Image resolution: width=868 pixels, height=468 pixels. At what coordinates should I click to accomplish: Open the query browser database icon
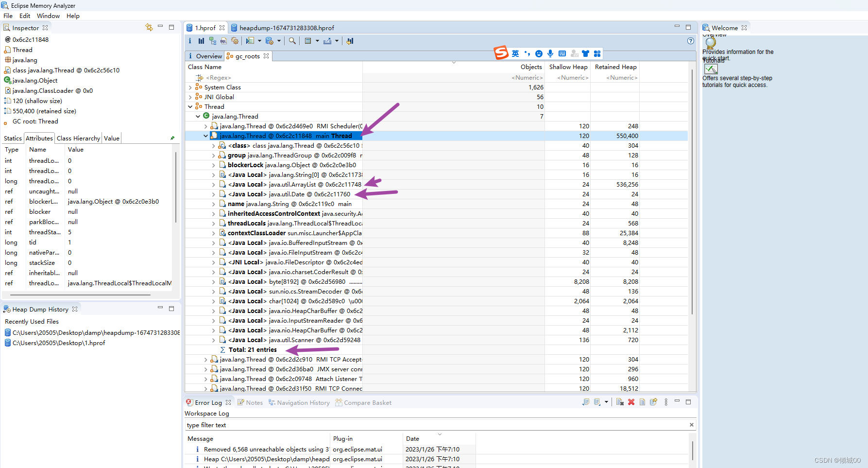(x=270, y=41)
